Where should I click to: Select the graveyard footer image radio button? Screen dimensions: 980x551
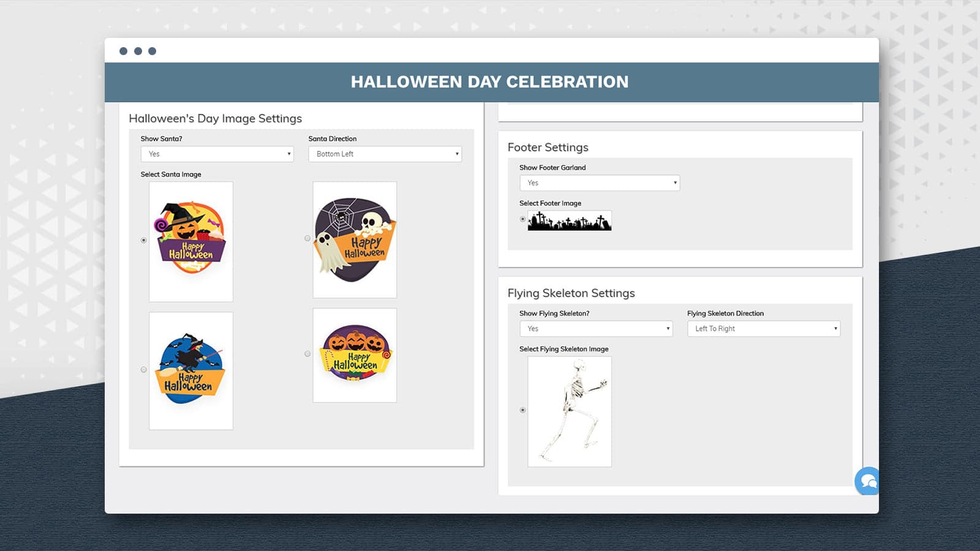coord(522,219)
